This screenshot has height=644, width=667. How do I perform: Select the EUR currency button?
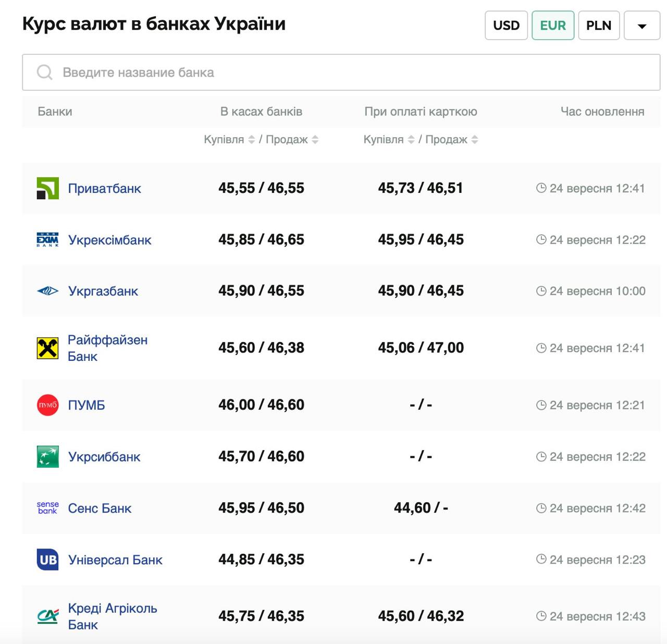(552, 26)
